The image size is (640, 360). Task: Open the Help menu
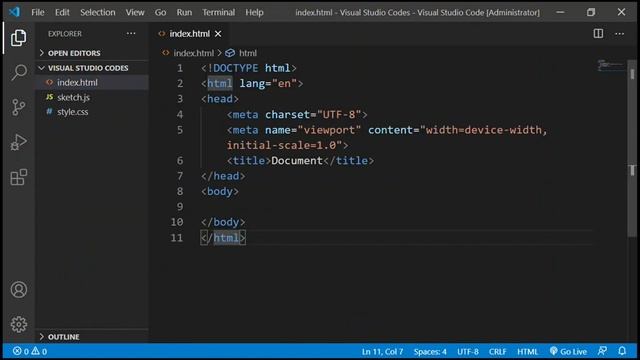tap(254, 12)
